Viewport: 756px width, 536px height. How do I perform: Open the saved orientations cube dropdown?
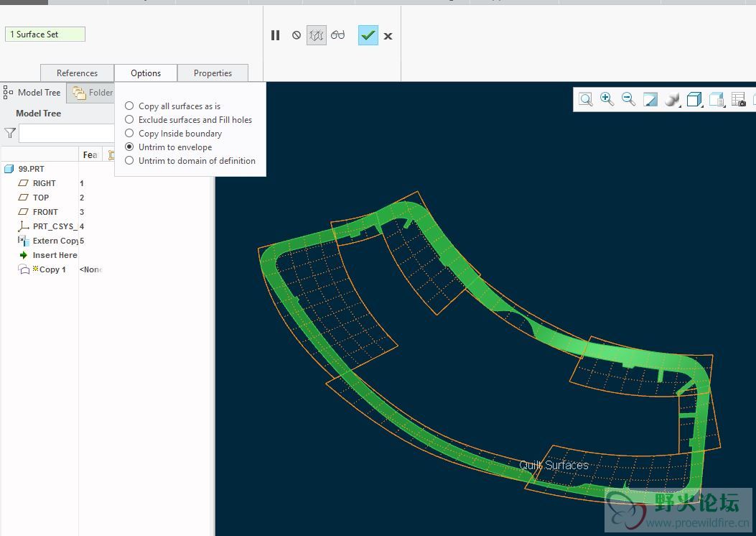tap(694, 99)
